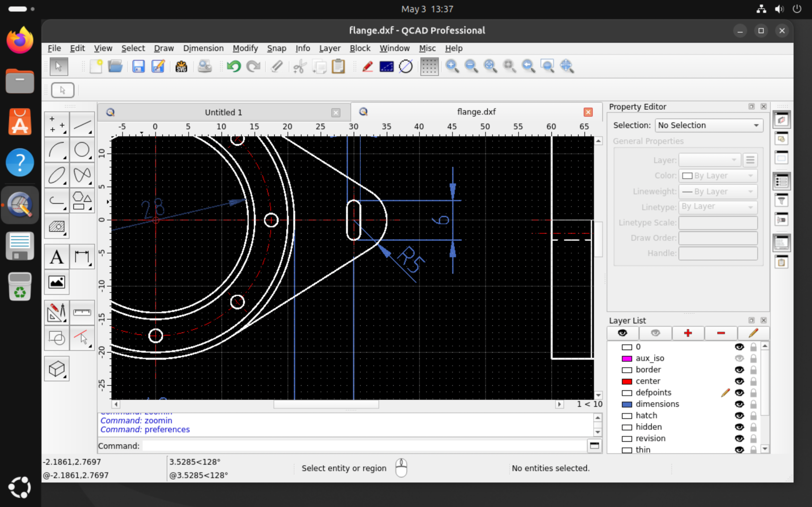The width and height of the screenshot is (812, 507).
Task: Select the Spline drawing tool
Action: pyautogui.click(x=82, y=175)
